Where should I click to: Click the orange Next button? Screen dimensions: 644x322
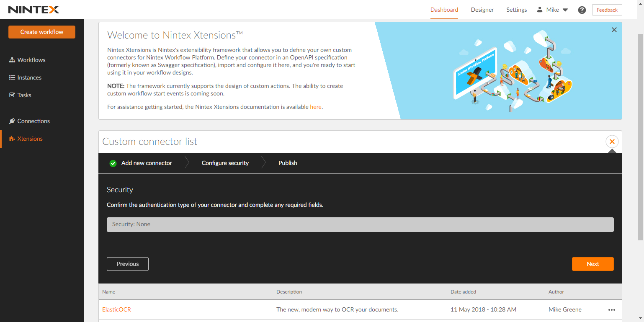click(x=593, y=264)
